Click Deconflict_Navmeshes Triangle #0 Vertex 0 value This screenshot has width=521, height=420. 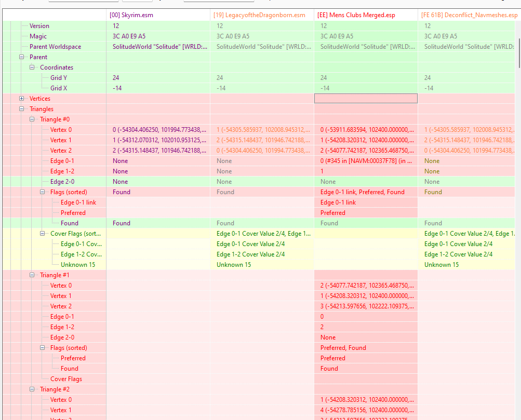click(x=469, y=130)
